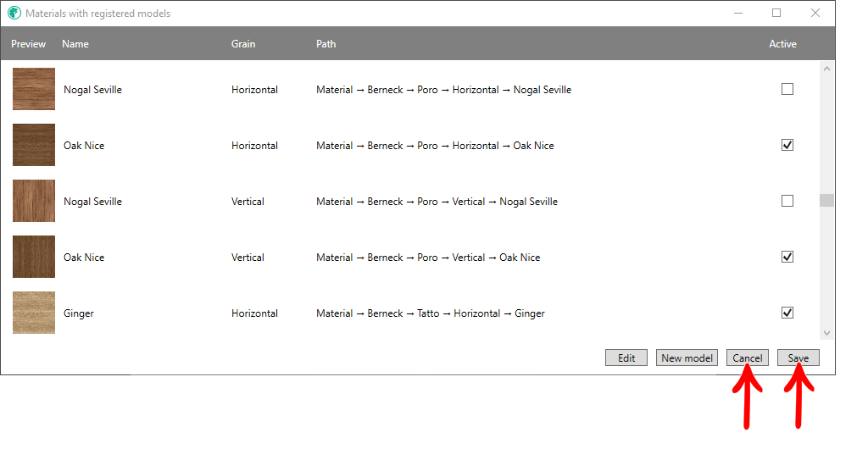868x449 pixels.
Task: Click the Horizontal grain cell for Ginger
Action: click(x=254, y=313)
